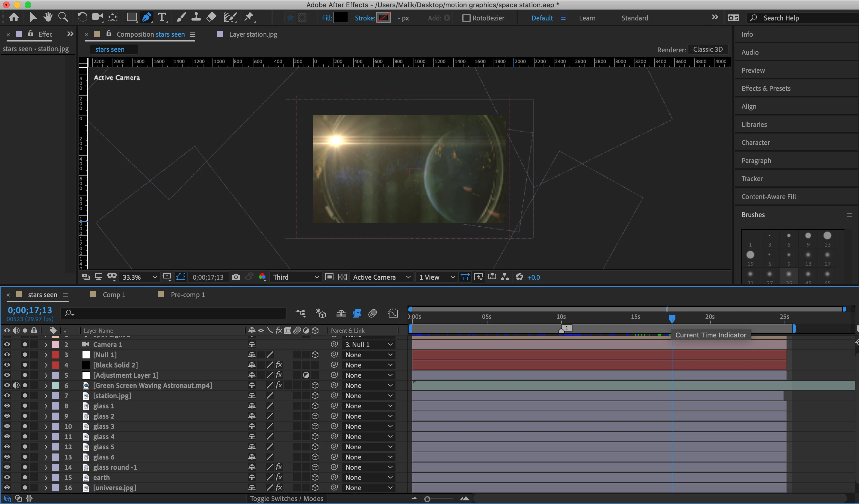
Task: Switch to the Comp 1 timeline tab
Action: [x=114, y=295]
